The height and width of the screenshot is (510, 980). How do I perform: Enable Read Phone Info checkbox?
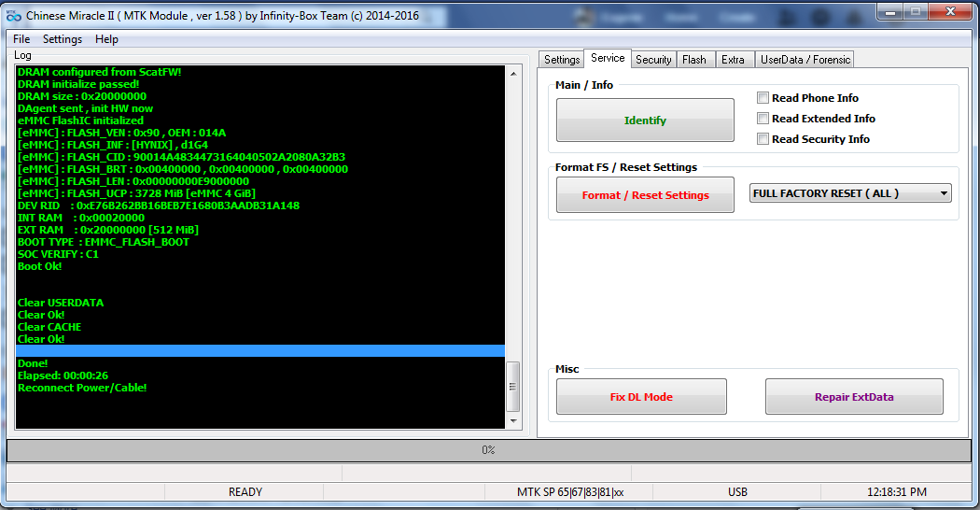point(763,98)
